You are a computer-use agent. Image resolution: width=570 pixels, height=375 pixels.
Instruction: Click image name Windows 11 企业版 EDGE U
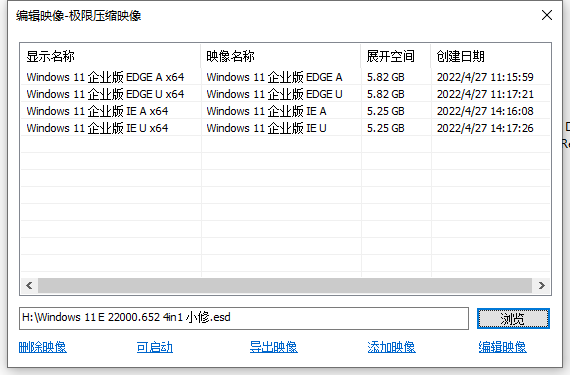point(274,94)
